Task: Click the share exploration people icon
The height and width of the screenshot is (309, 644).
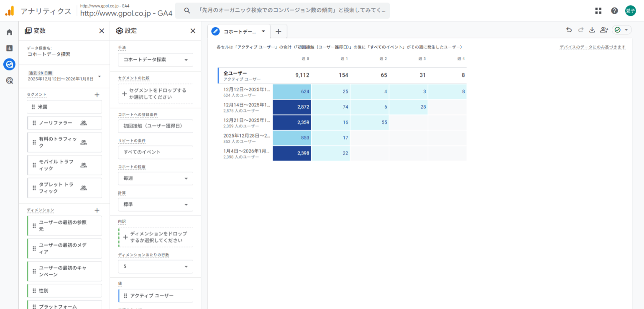Action: (604, 30)
